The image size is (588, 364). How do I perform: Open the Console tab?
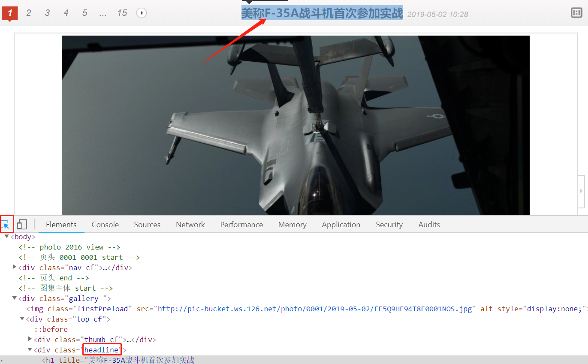105,225
